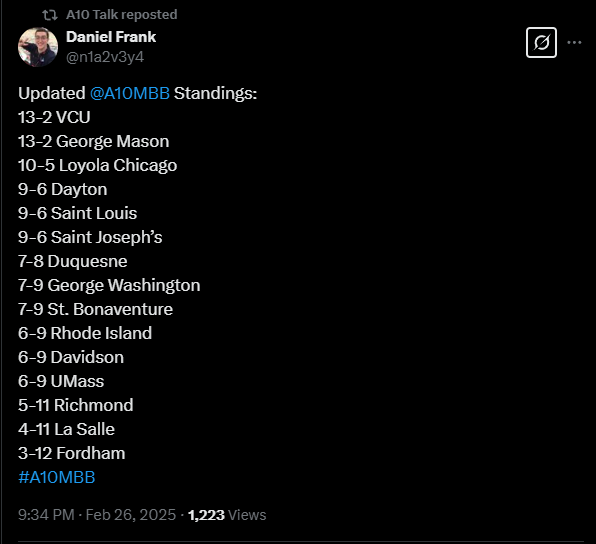This screenshot has width=596, height=544.
Task: Click the Feb 26, 2025 date
Action: click(x=131, y=515)
